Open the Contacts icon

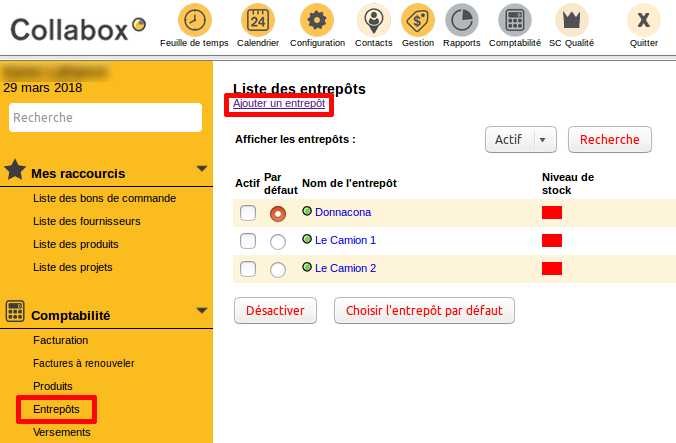point(374,20)
